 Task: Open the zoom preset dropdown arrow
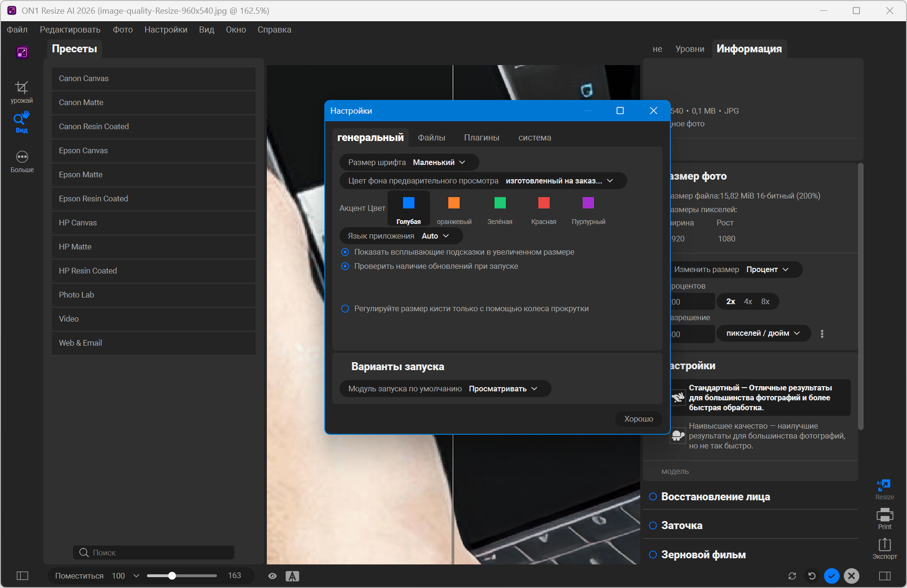click(136, 576)
